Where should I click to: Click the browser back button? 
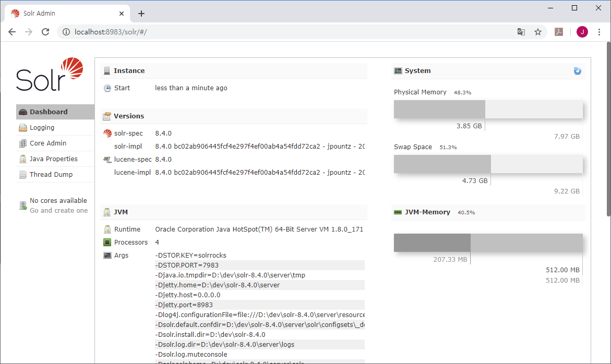(12, 32)
